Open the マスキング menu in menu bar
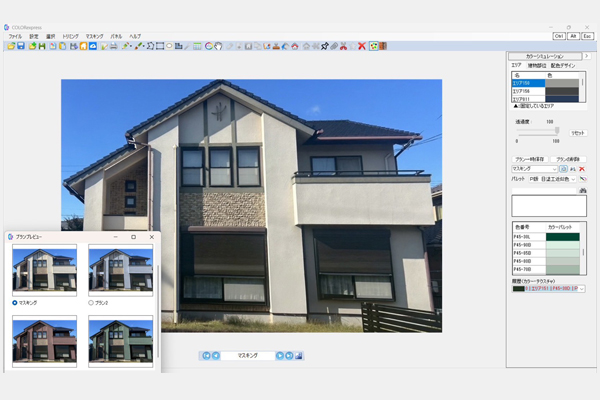 tap(94, 36)
